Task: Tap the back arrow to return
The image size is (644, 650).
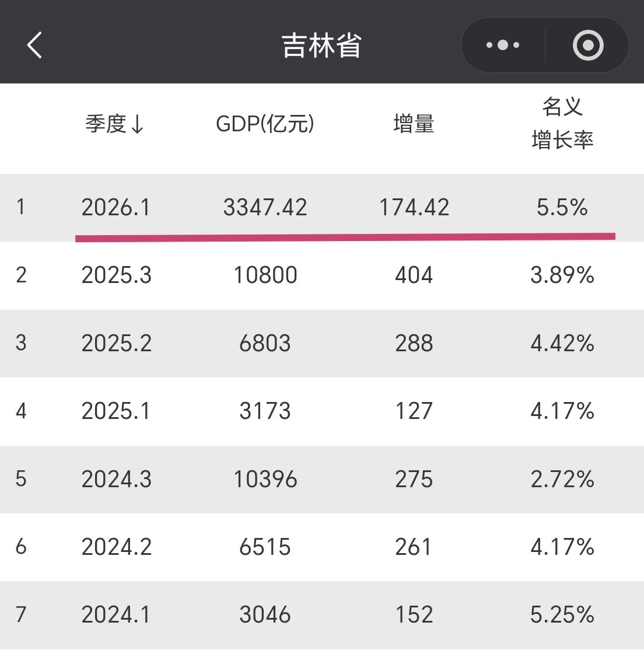Action: 34,44
